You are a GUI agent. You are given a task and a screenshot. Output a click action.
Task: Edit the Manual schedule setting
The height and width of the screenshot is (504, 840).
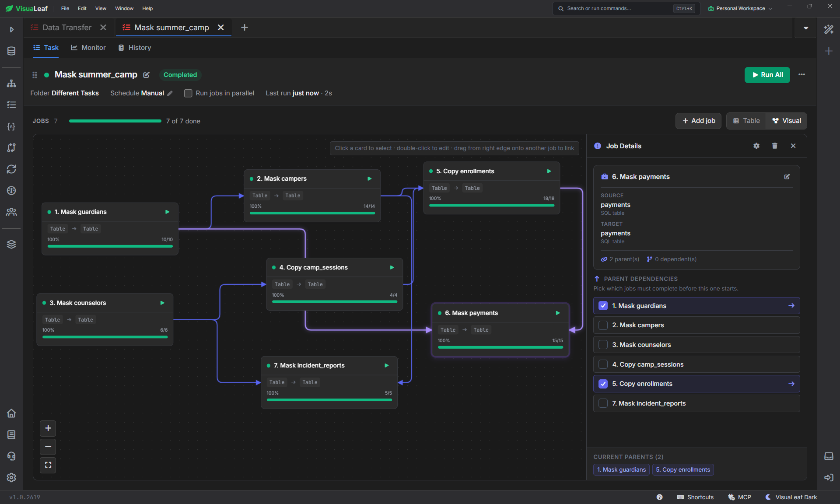[x=170, y=93]
